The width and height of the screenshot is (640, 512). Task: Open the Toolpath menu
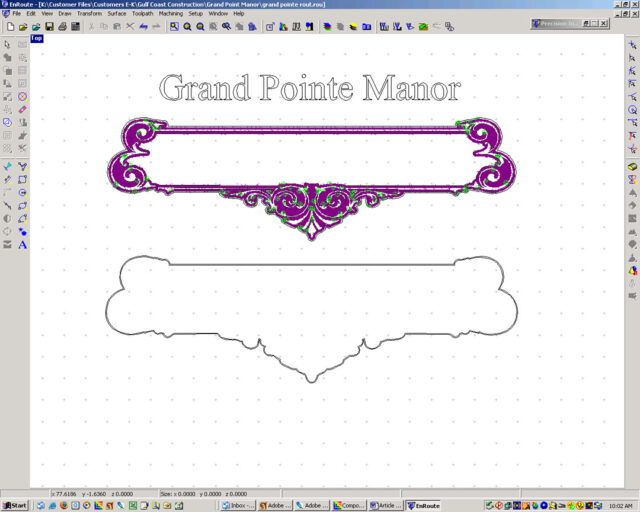(x=143, y=13)
